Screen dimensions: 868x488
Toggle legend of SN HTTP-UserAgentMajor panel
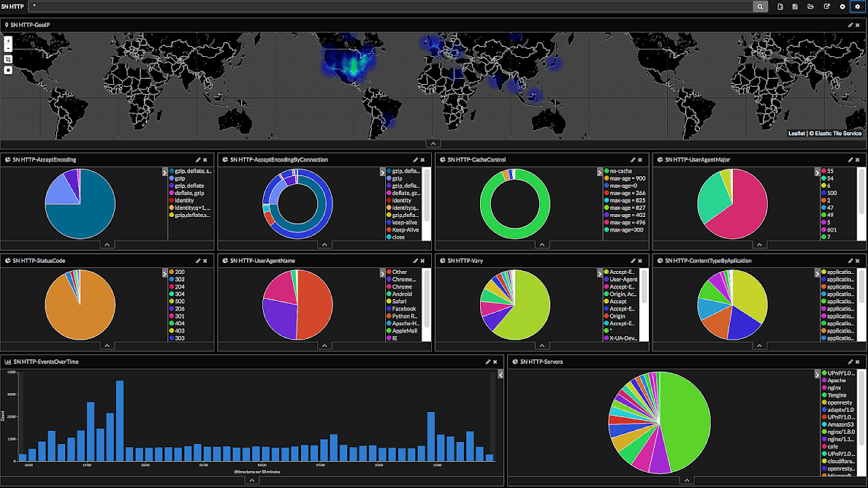[817, 172]
